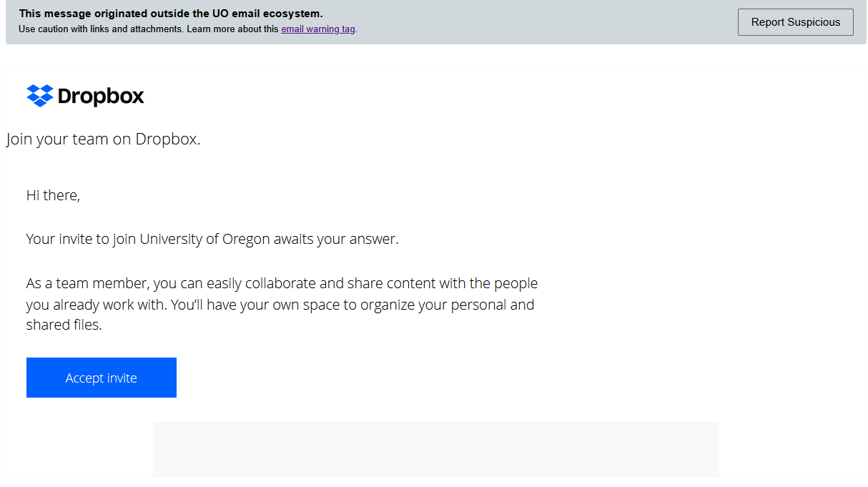868x487 pixels.
Task: Select the blue Dropbox box glyph
Action: [x=41, y=95]
